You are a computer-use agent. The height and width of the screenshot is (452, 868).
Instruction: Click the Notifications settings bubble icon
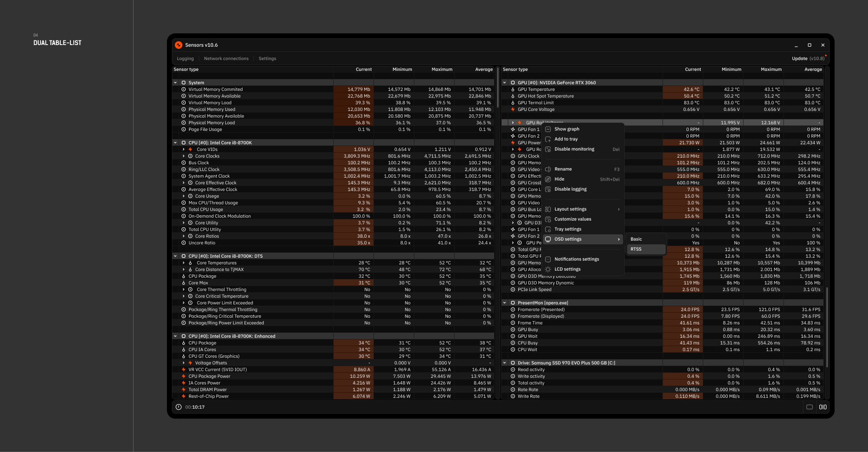point(548,259)
